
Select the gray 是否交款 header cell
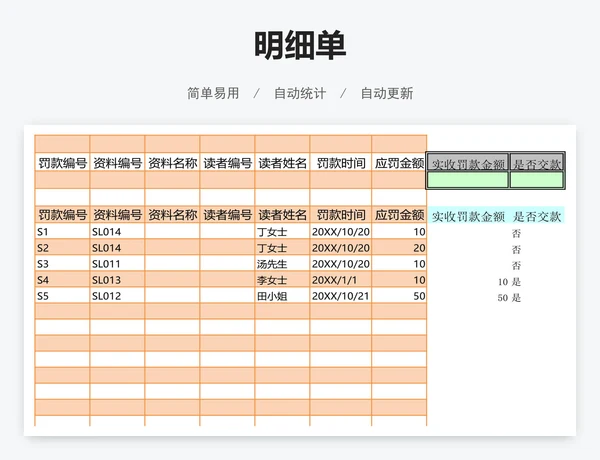click(x=537, y=163)
